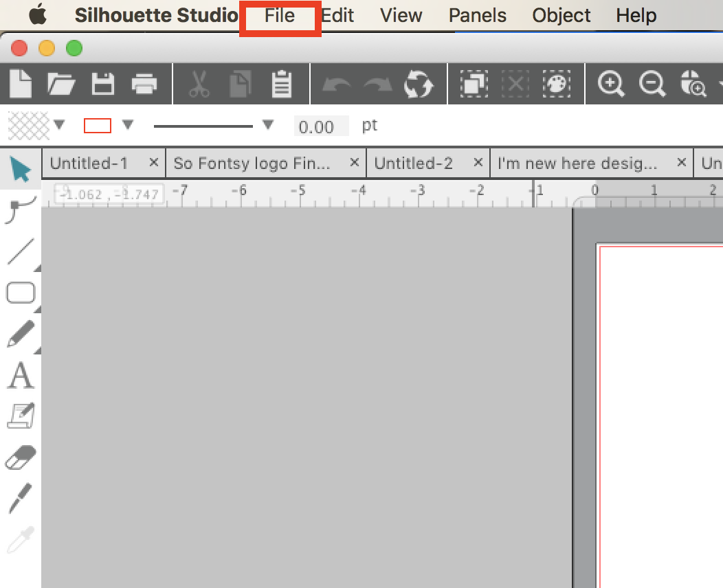This screenshot has height=588, width=723.
Task: Click the line thickness field showing 0.00
Action: [322, 126]
